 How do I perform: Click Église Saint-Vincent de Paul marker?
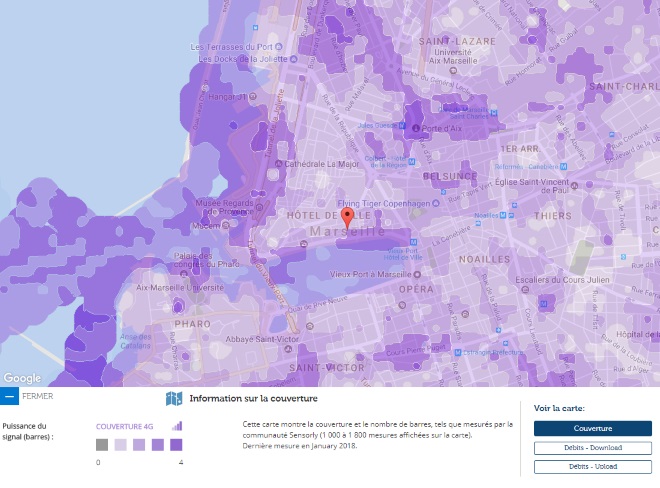[575, 185]
